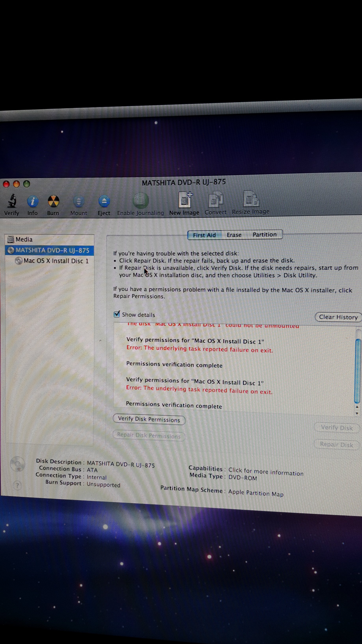The height and width of the screenshot is (644, 362).
Task: Click the last 'Permissions verification complete' line
Action: point(174,405)
